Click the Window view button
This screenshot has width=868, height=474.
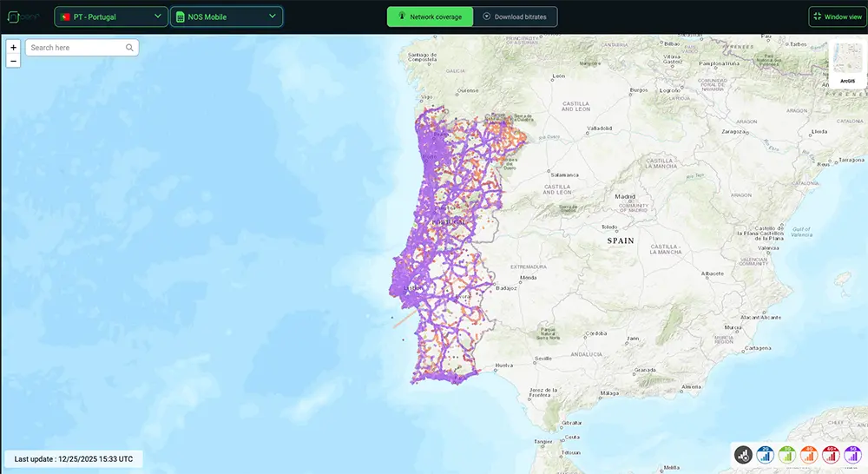pos(838,16)
